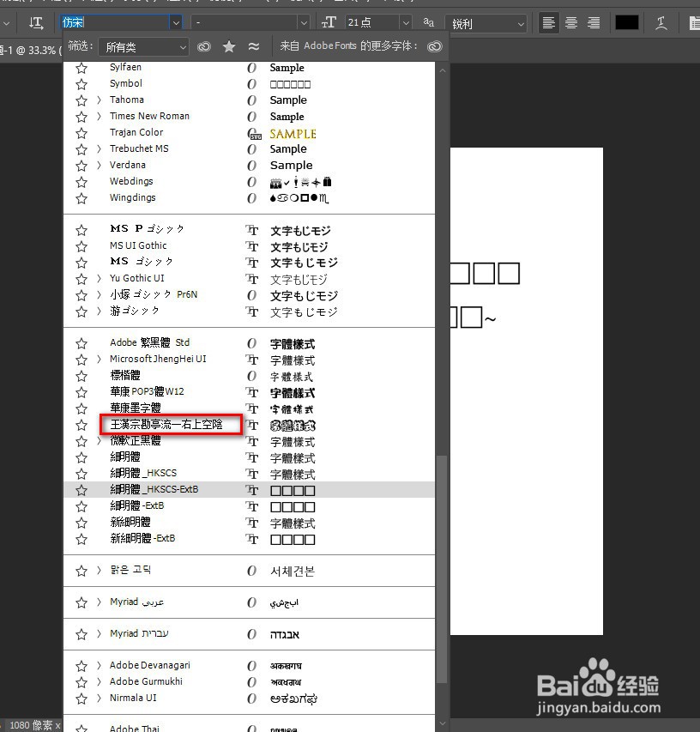Viewport: 700px width, 732px height.
Task: Favorite the Verdana font
Action: pyautogui.click(x=81, y=166)
